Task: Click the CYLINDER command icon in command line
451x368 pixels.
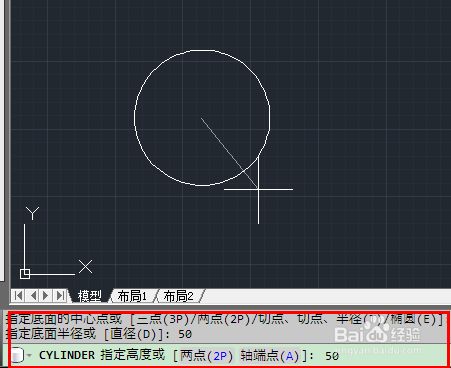Action: pyautogui.click(x=17, y=355)
